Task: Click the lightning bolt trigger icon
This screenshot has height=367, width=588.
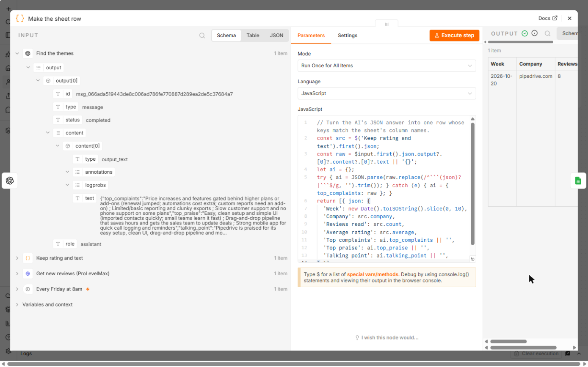Action: 88,289
